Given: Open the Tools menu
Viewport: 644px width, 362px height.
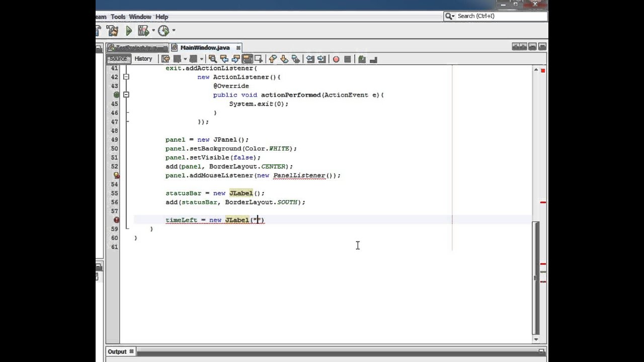Looking at the screenshot, I should [x=118, y=17].
